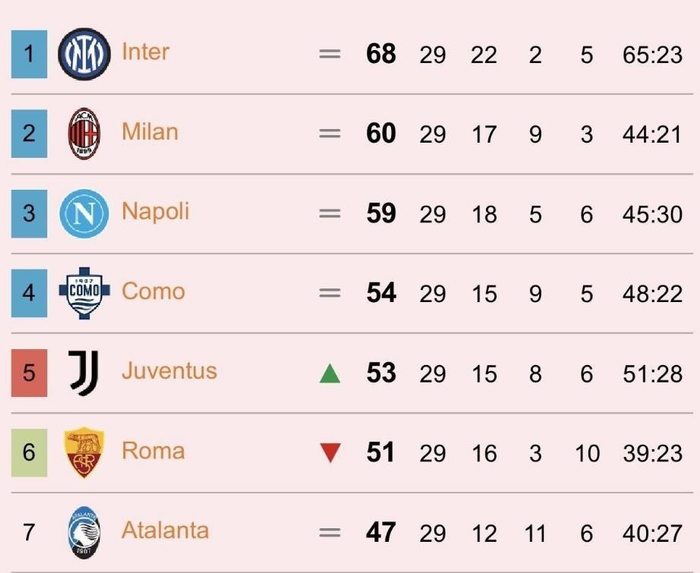Viewport: 700px width, 573px height.
Task: Click the Roma club crest
Action: point(83,452)
